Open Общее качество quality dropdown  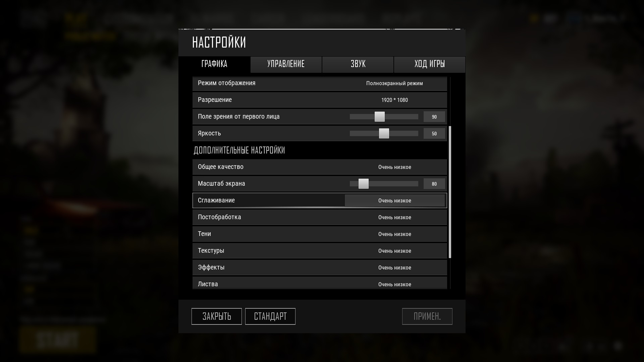[395, 167]
